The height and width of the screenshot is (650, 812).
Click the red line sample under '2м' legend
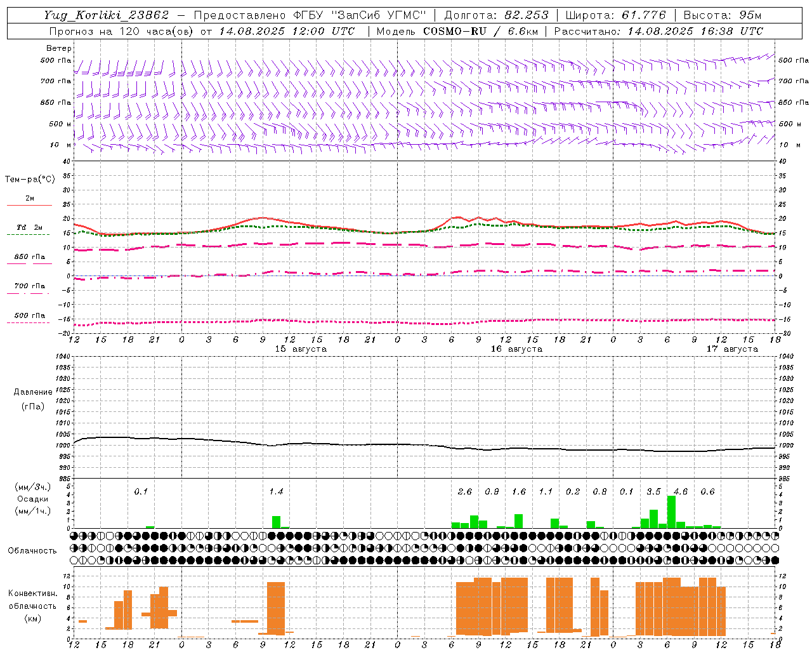click(x=29, y=205)
